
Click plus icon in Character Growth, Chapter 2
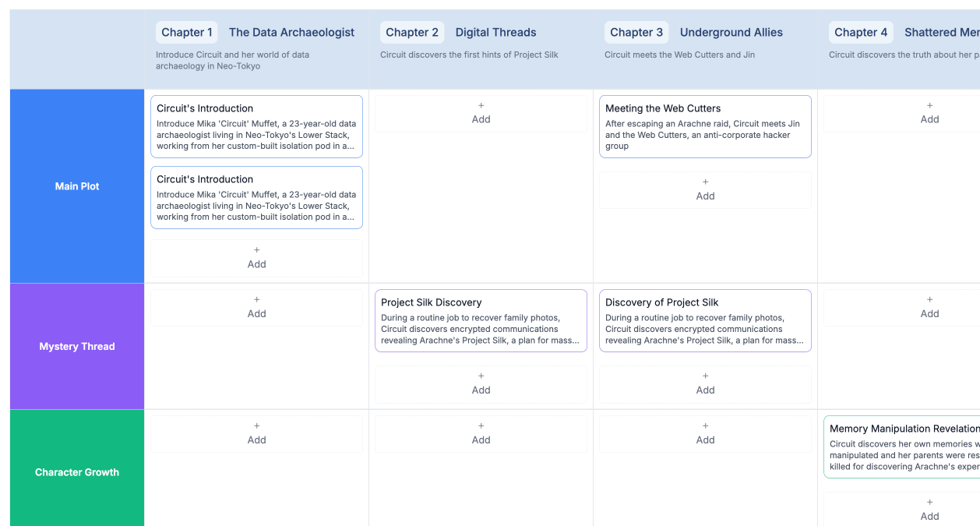click(481, 426)
